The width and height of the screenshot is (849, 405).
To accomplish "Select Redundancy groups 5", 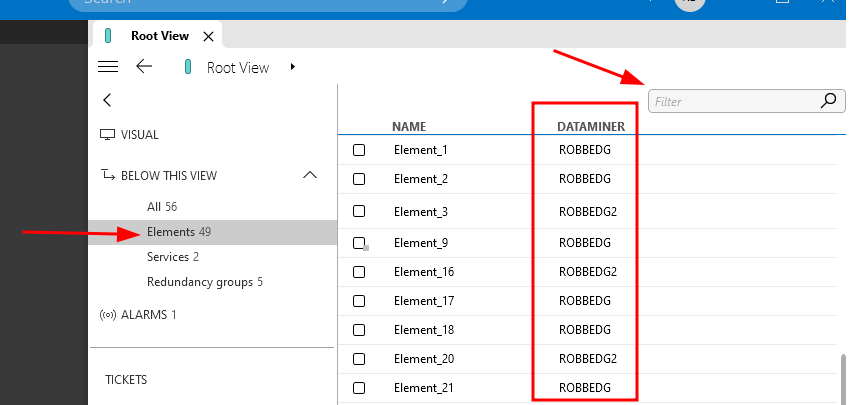I will point(205,282).
